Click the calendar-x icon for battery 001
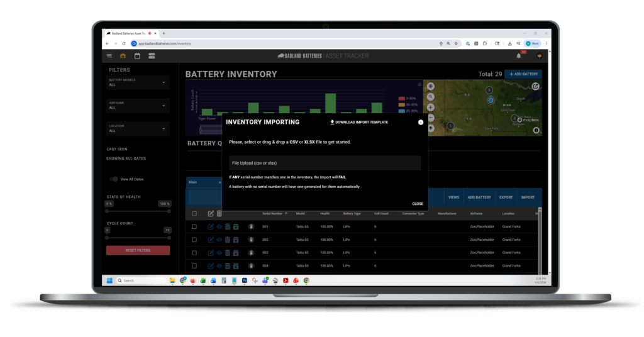 [x=236, y=226]
